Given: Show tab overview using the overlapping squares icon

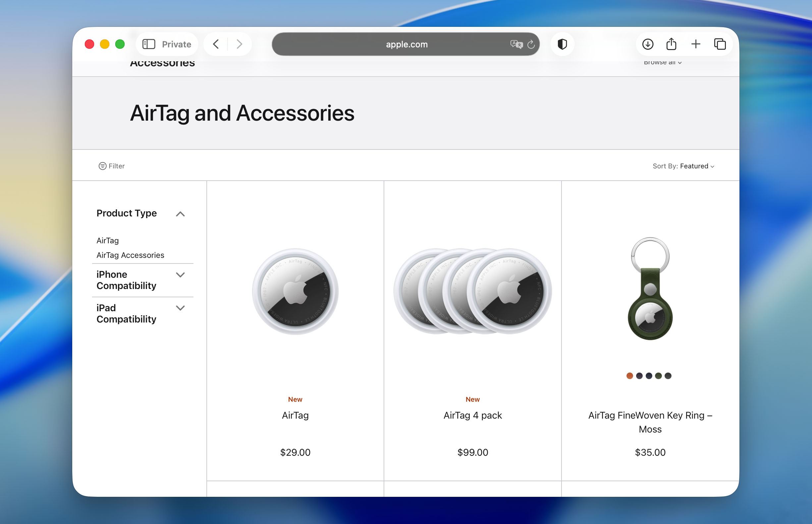Looking at the screenshot, I should coord(720,44).
